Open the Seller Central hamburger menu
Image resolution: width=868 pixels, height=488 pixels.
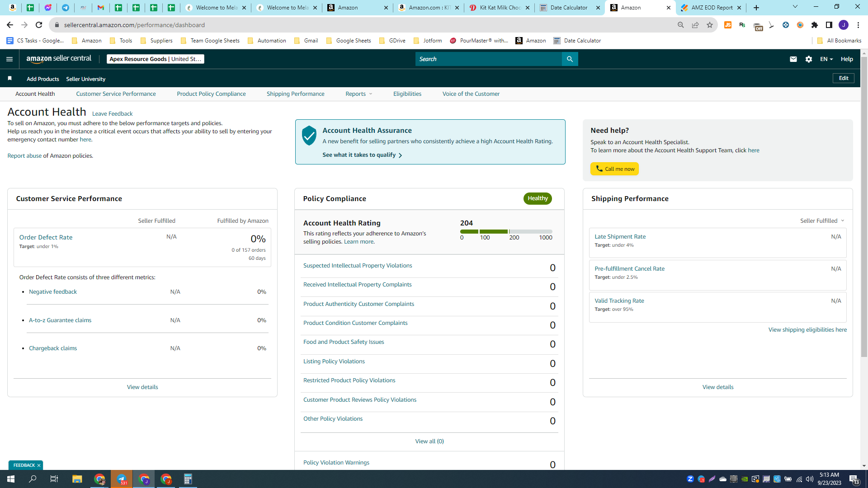9,59
